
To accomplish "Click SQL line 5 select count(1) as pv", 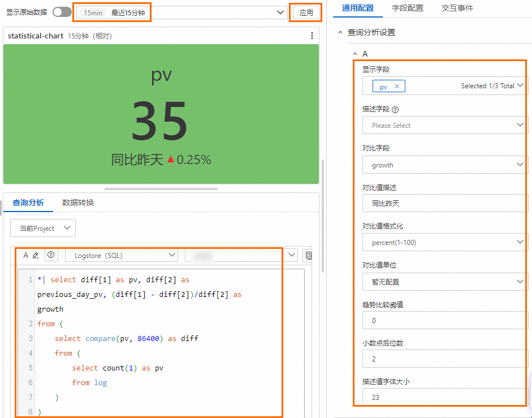I will pos(118,368).
